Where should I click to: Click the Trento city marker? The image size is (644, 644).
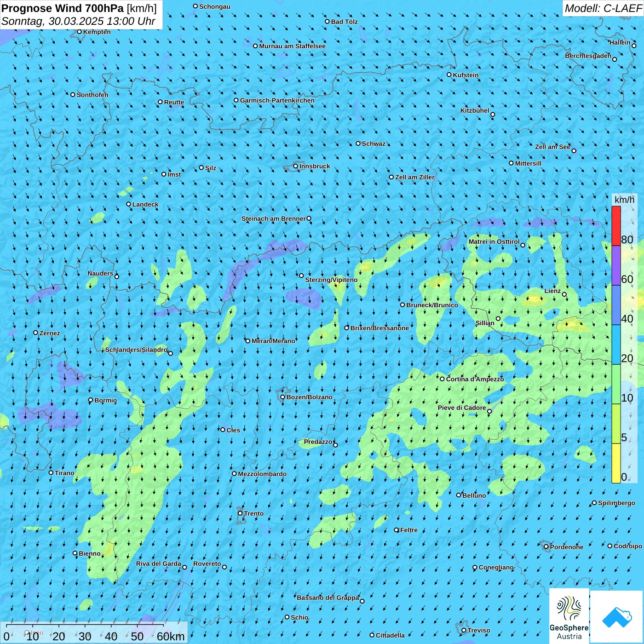point(240,513)
